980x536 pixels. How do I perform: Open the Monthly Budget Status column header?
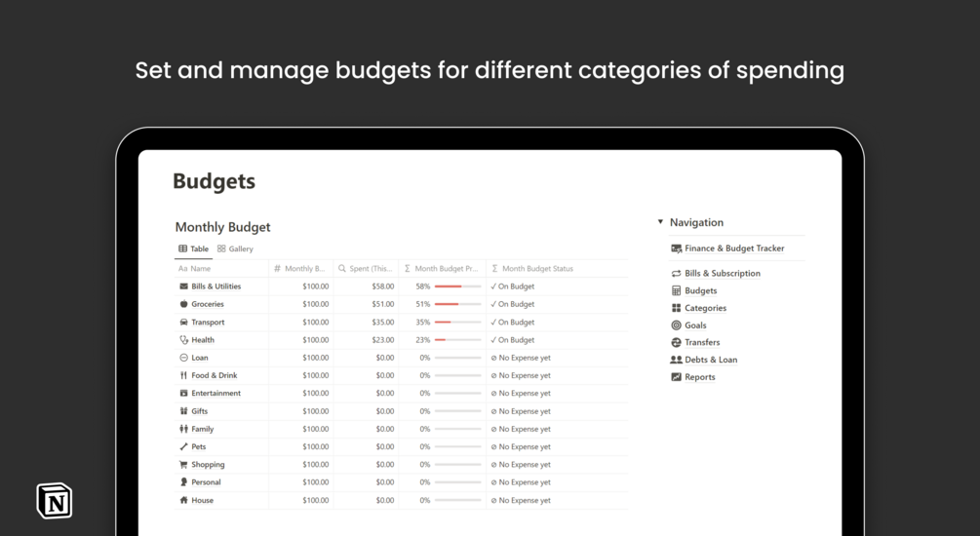pos(536,269)
